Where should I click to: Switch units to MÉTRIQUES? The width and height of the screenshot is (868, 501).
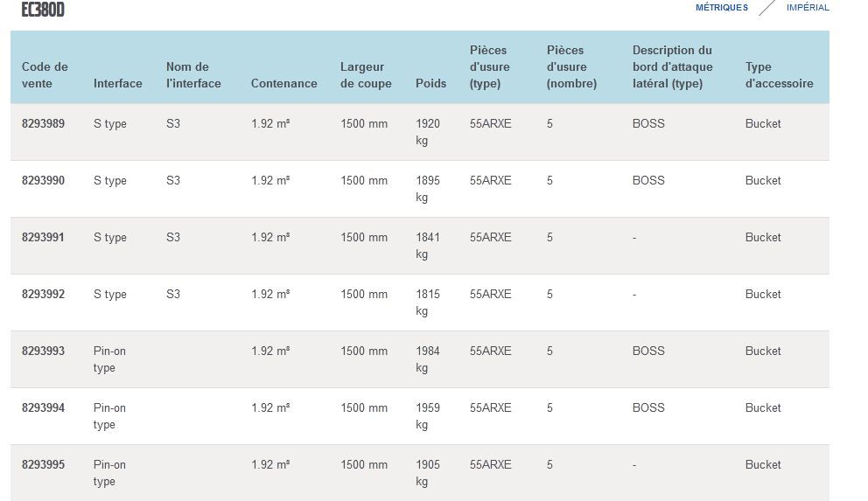tap(721, 8)
